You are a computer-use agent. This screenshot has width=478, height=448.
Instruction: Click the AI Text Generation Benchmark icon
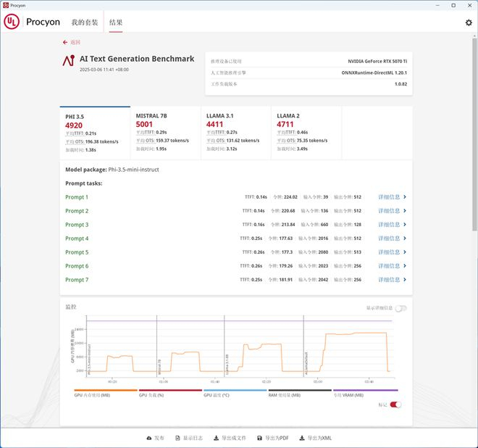[68, 60]
